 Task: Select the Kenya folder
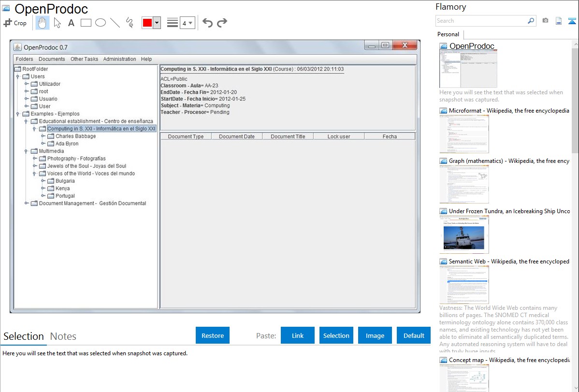tap(63, 189)
